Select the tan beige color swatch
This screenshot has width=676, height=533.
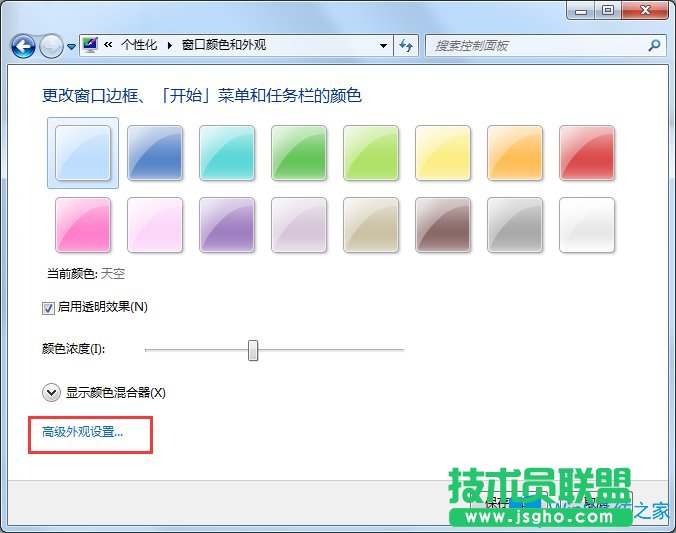click(x=371, y=225)
